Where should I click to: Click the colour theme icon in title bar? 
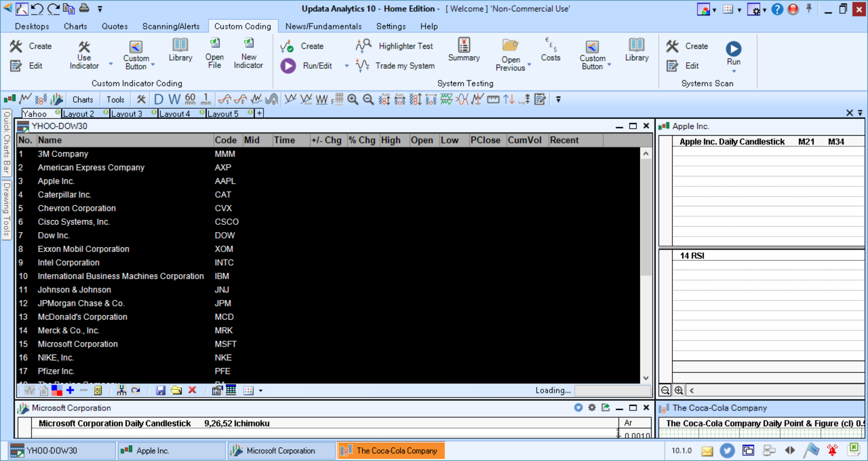(x=703, y=9)
